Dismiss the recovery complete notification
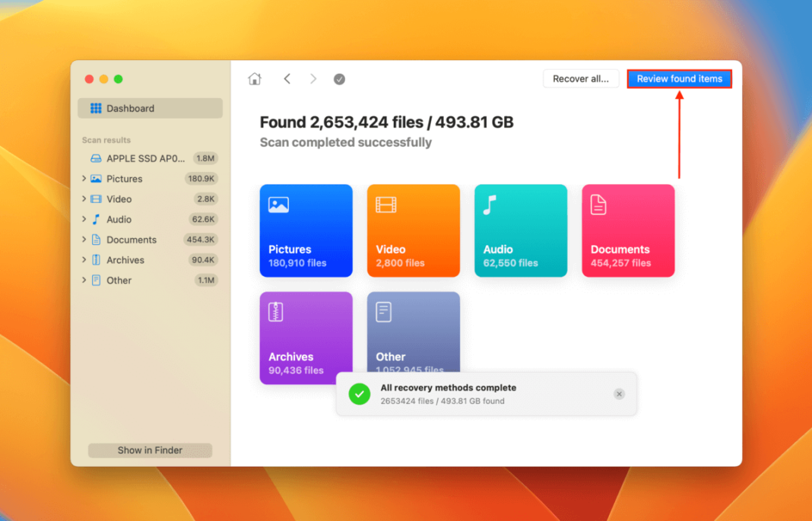Viewport: 812px width, 521px height. pos(618,394)
